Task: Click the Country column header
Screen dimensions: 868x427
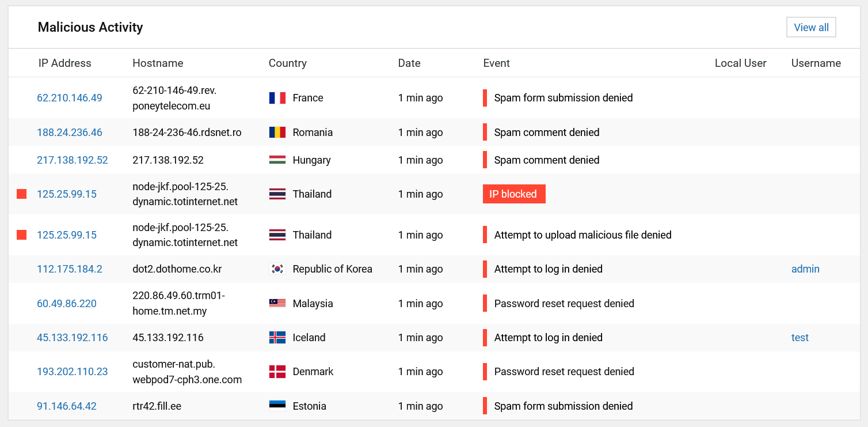Action: pyautogui.click(x=287, y=63)
